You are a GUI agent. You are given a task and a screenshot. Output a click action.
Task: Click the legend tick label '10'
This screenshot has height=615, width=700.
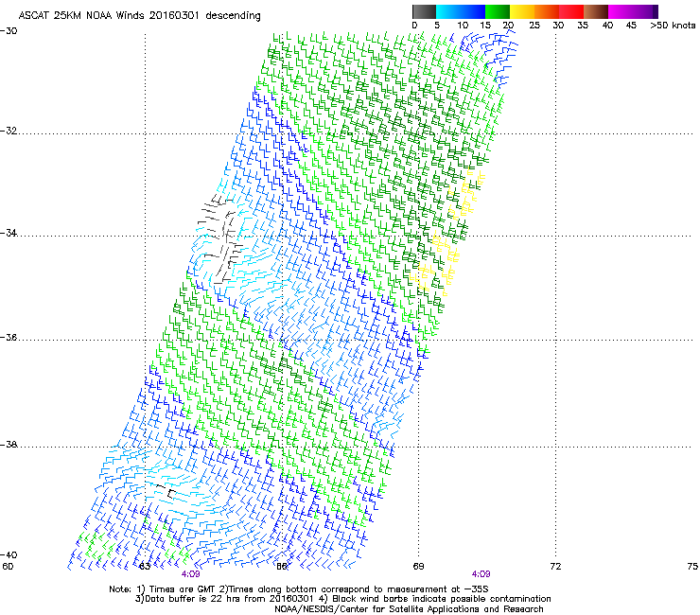(x=463, y=26)
